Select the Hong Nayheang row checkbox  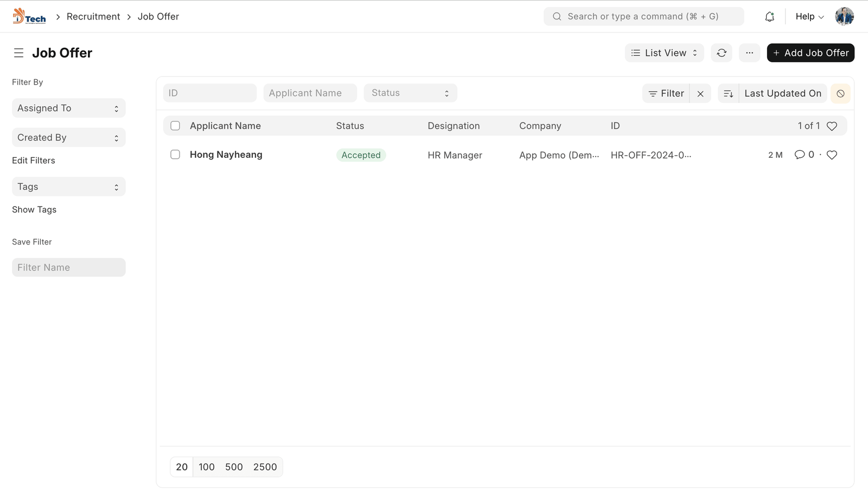coord(175,155)
